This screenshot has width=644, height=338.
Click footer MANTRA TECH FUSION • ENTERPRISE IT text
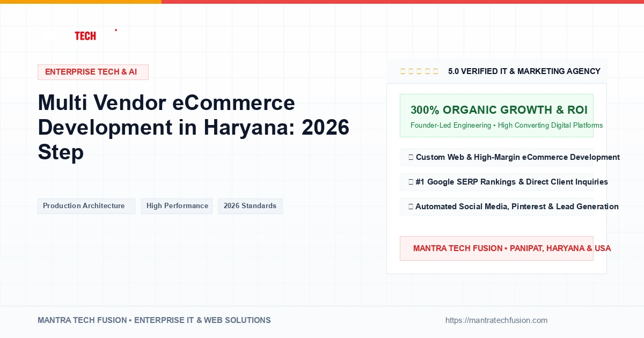(154, 320)
